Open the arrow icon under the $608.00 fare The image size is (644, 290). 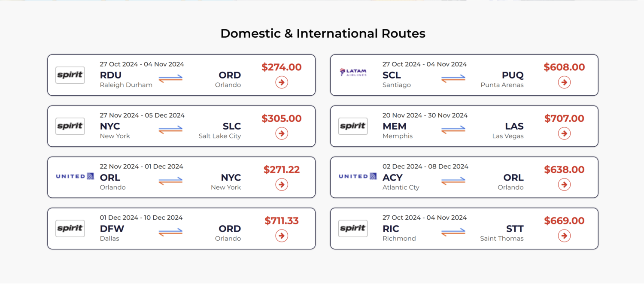(x=564, y=82)
